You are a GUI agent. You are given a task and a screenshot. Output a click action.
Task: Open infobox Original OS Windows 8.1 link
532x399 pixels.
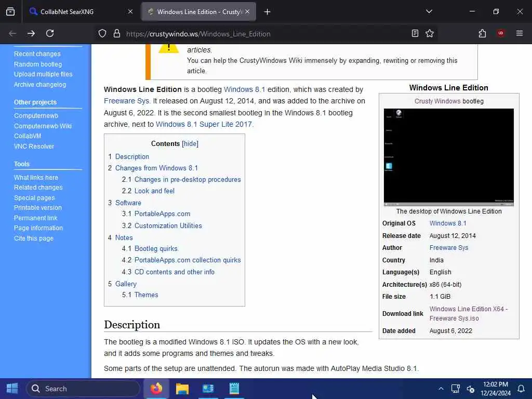[448, 223]
